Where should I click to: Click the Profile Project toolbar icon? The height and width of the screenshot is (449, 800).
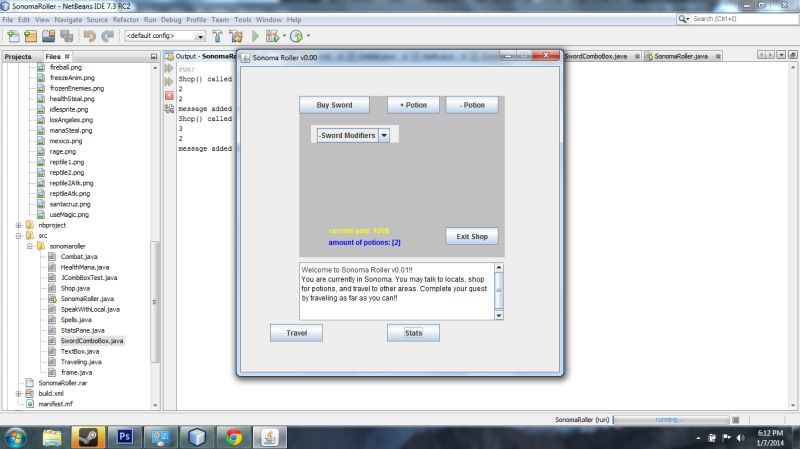tap(296, 36)
